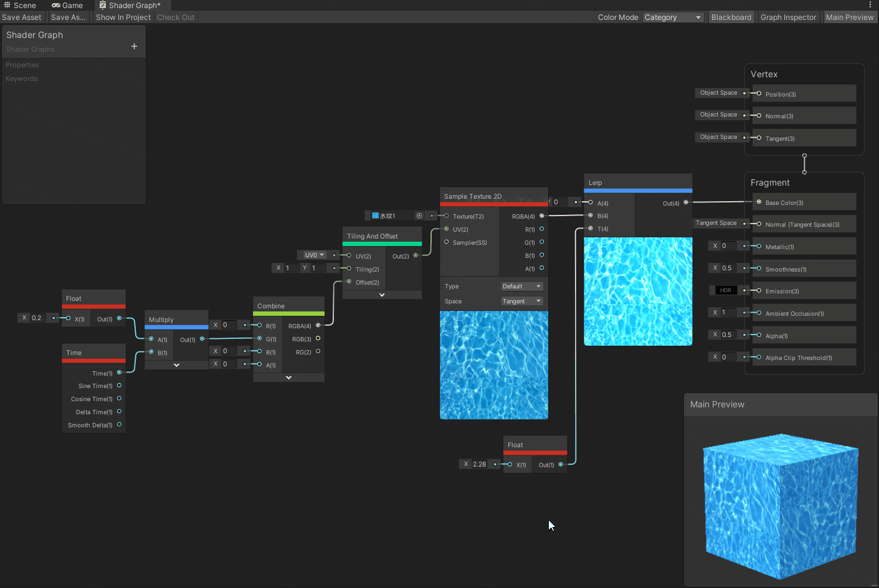Screen dimensions: 879x588
Task: Open the Color Mode Category dropdown
Action: point(673,17)
